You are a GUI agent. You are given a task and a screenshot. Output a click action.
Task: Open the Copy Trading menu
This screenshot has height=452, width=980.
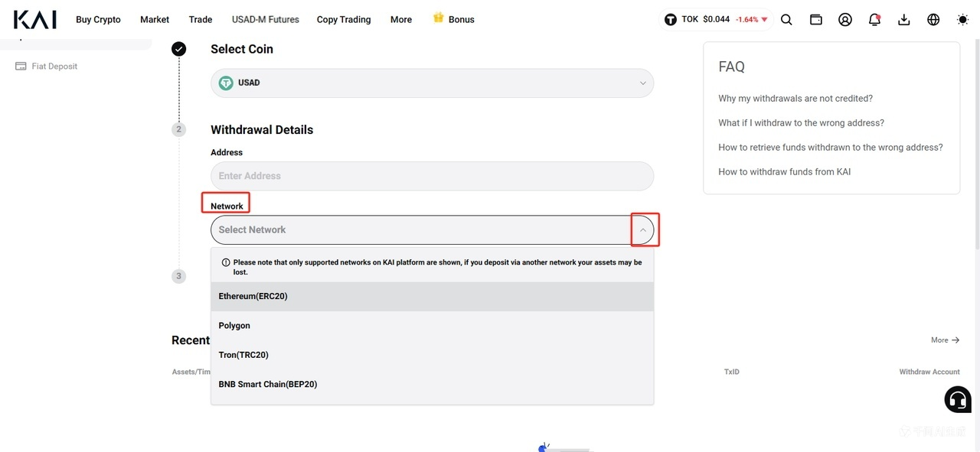(344, 20)
